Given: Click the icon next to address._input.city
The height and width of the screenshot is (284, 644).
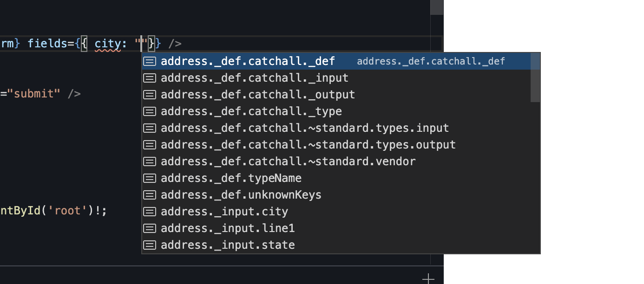Looking at the screenshot, I should 149,212.
